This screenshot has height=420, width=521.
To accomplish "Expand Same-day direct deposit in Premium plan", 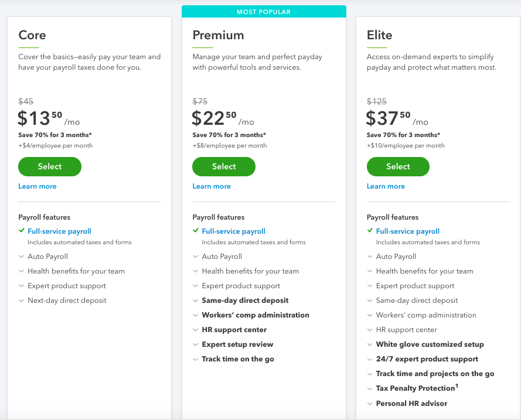I will [x=240, y=301].
